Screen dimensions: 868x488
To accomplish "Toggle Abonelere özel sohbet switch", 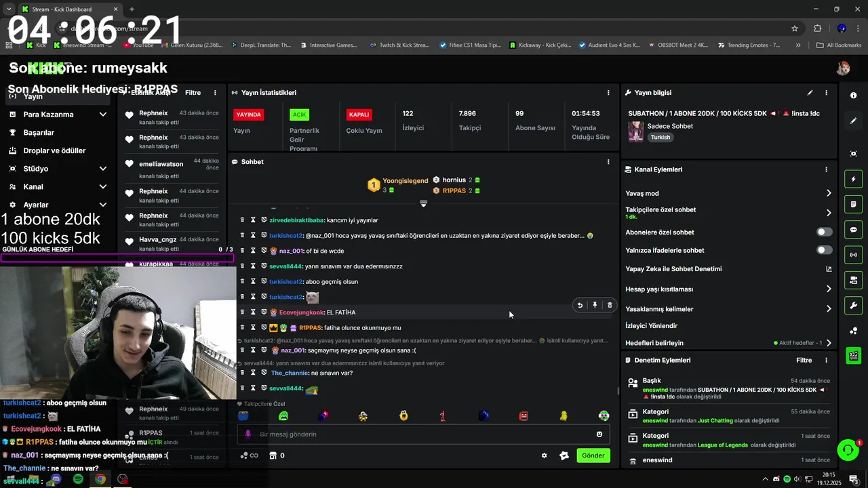I will click(824, 232).
